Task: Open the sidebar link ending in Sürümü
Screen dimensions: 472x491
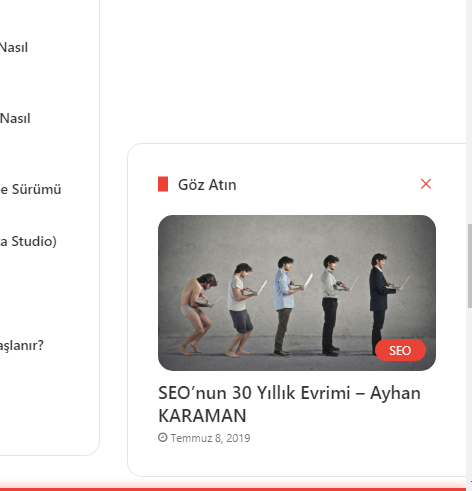Action: 30,190
